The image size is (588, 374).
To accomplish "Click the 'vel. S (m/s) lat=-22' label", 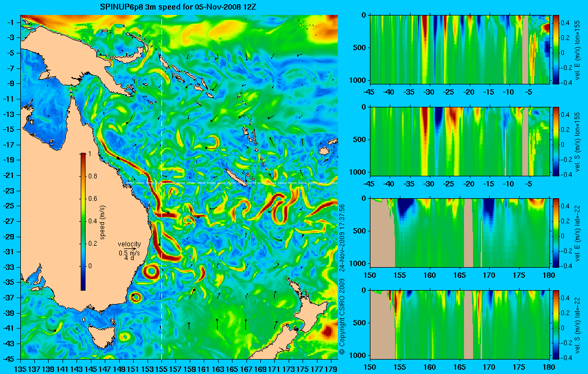I will point(578,324).
